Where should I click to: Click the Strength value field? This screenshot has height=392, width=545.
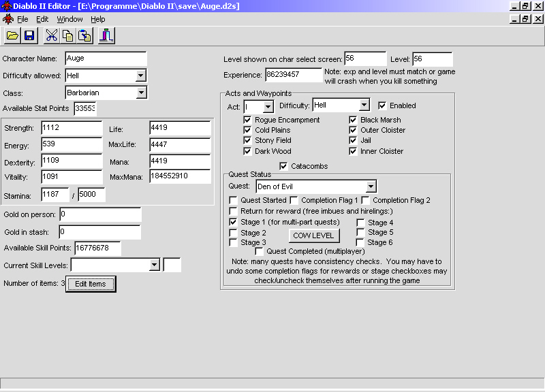pos(72,128)
